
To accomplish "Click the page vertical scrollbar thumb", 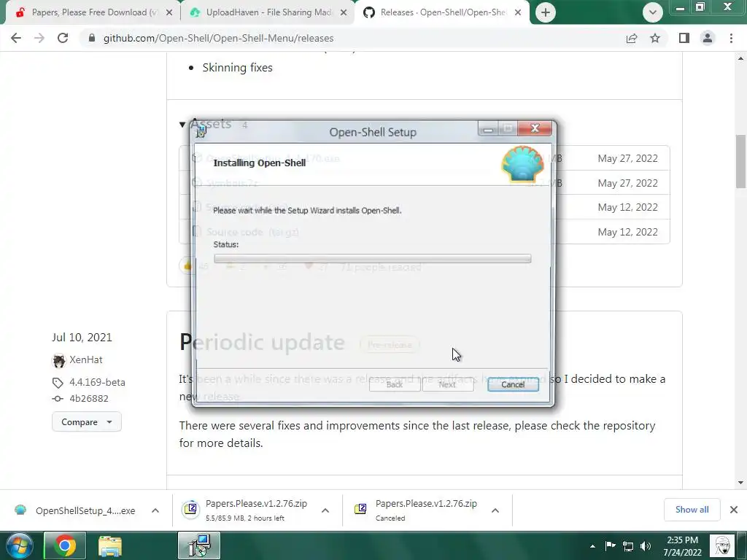I will coord(740,161).
